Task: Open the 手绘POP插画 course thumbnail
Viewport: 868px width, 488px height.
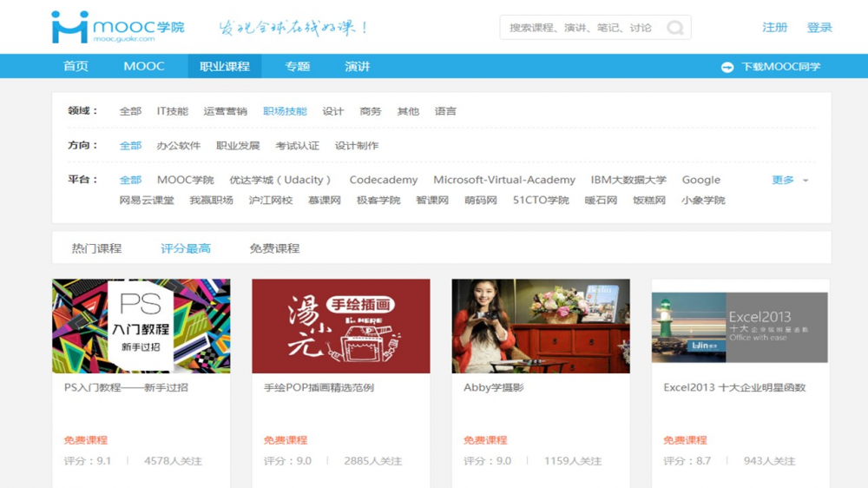Action: pos(340,326)
